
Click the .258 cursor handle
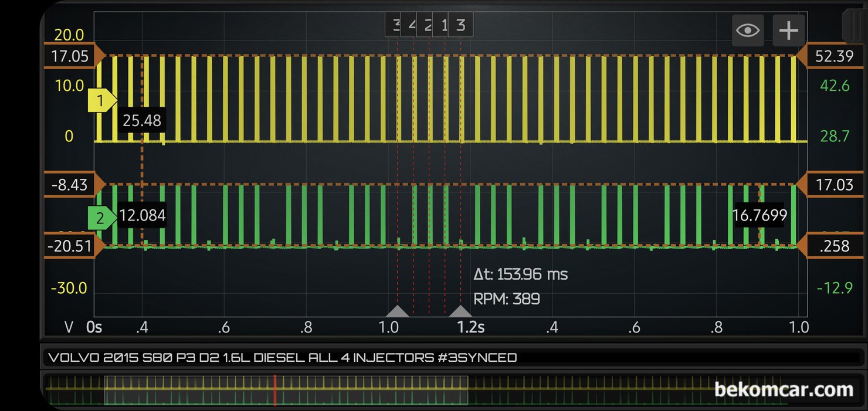coord(833,246)
